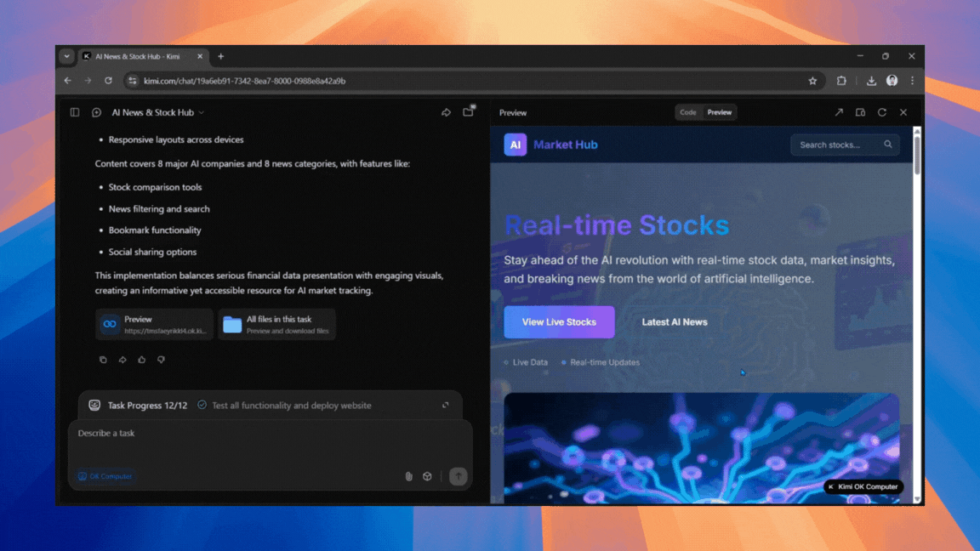Image resolution: width=980 pixels, height=551 pixels.
Task: Expand the Task Progress 12/12 panel
Action: (x=445, y=406)
